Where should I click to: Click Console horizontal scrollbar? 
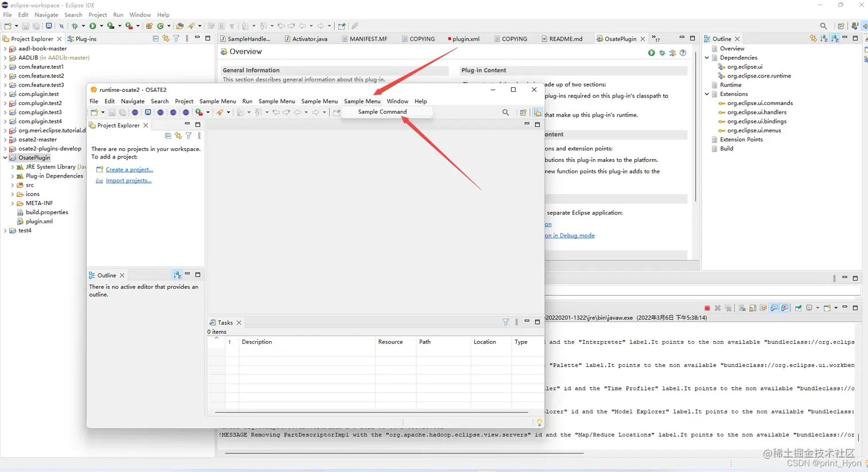(404, 453)
